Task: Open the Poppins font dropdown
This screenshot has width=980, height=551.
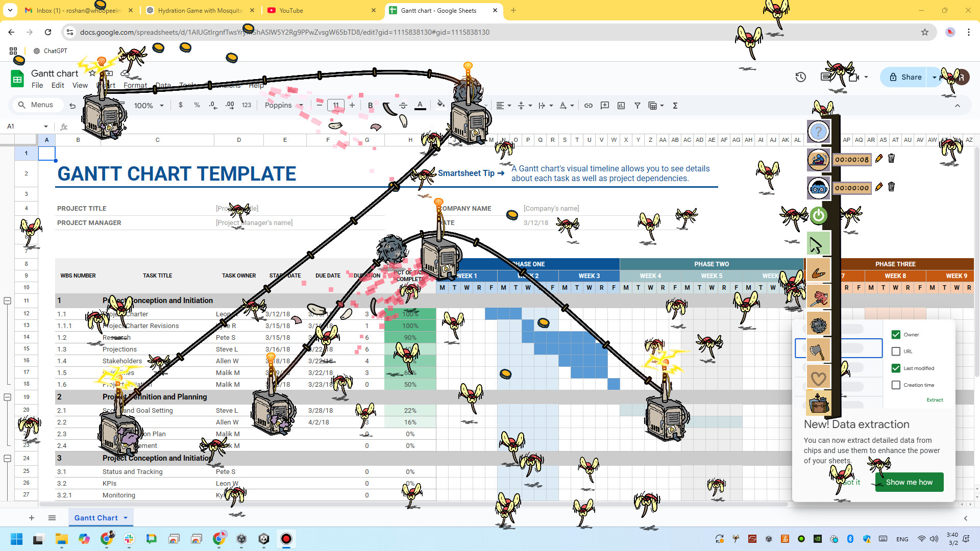Action: (284, 105)
